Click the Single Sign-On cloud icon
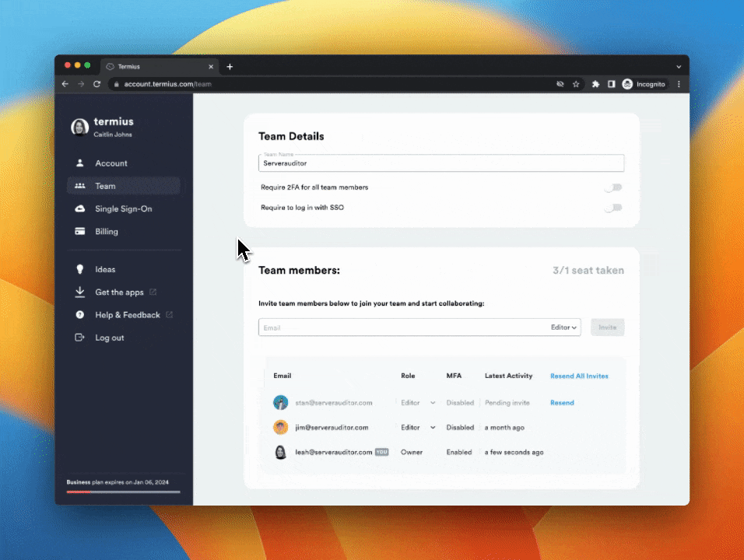This screenshot has width=744, height=560. 79,208
